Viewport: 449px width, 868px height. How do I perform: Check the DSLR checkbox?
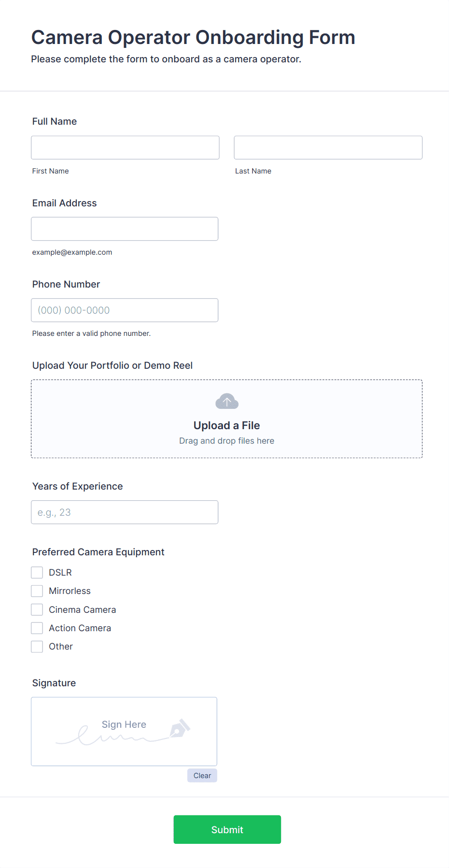coord(37,573)
